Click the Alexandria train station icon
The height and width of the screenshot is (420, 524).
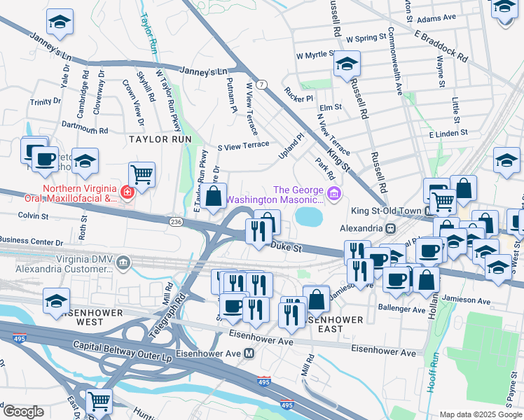tap(390, 229)
